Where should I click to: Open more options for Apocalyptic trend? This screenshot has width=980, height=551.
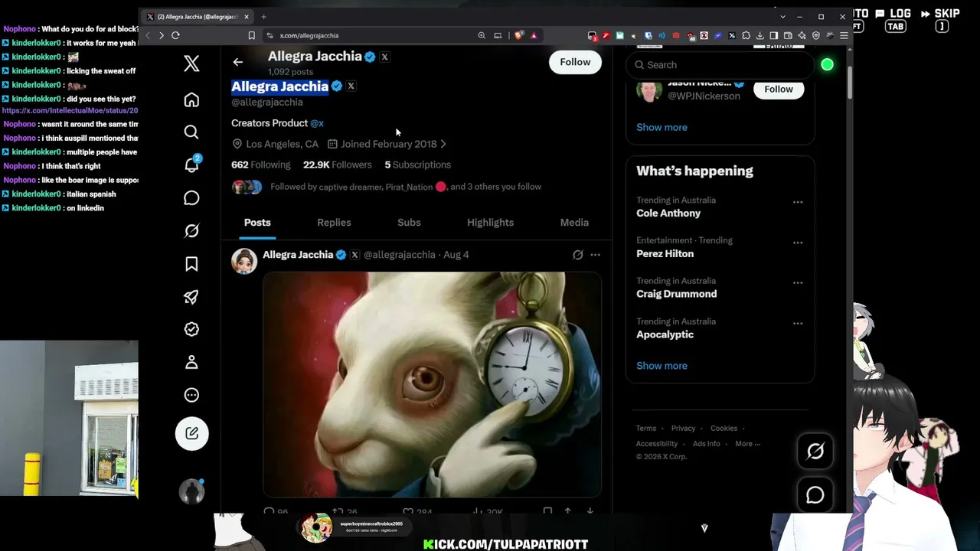coord(798,323)
